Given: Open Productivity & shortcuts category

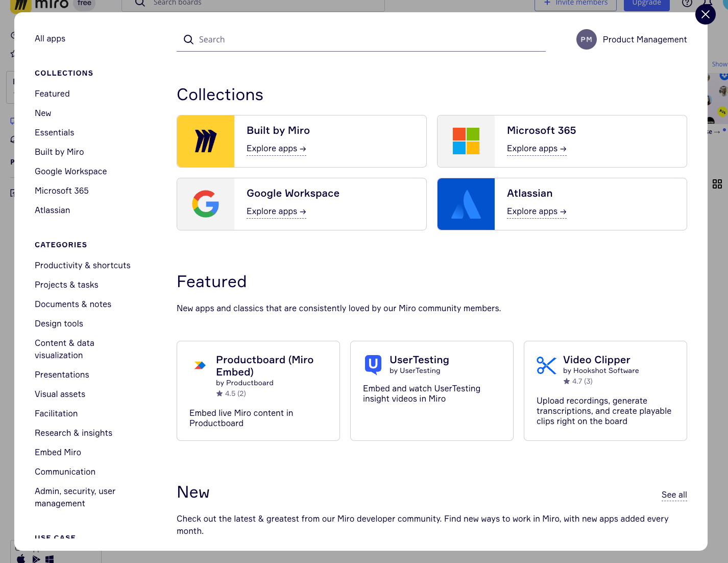Looking at the screenshot, I should 83,265.
